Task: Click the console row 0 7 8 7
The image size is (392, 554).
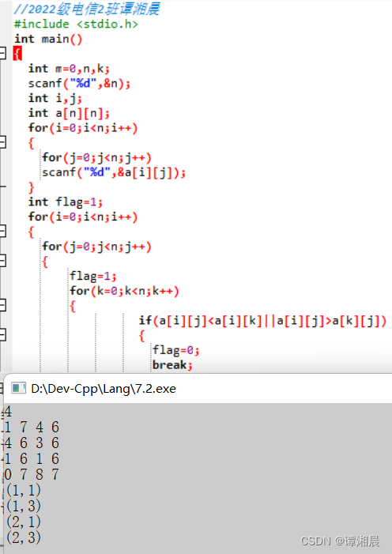Action: (32, 474)
